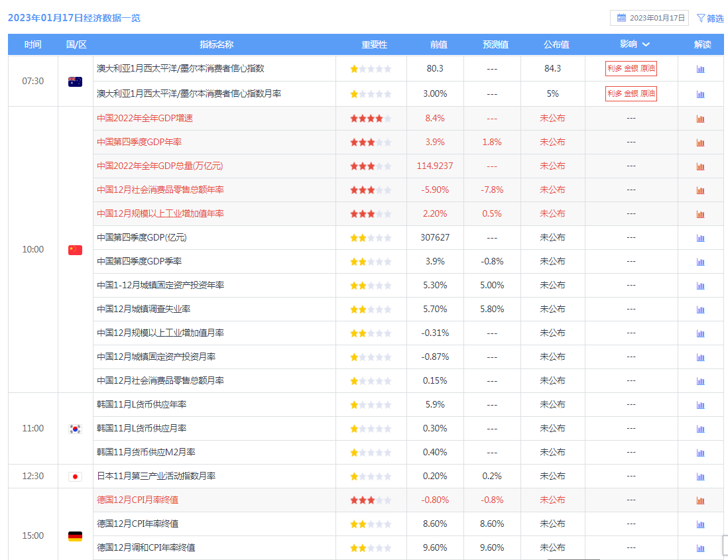Select 日本11月第三产业活动指数月率 row name
This screenshot has height=560, width=728.
[156, 476]
